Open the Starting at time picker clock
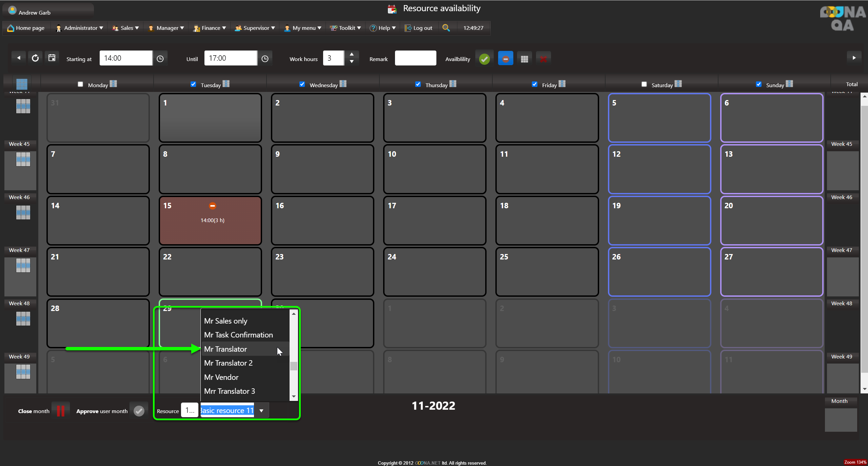The image size is (868, 466). tap(160, 59)
